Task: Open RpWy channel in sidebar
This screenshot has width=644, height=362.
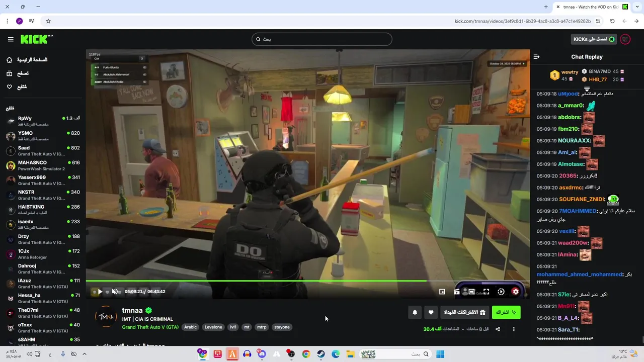Action: pyautogui.click(x=43, y=121)
